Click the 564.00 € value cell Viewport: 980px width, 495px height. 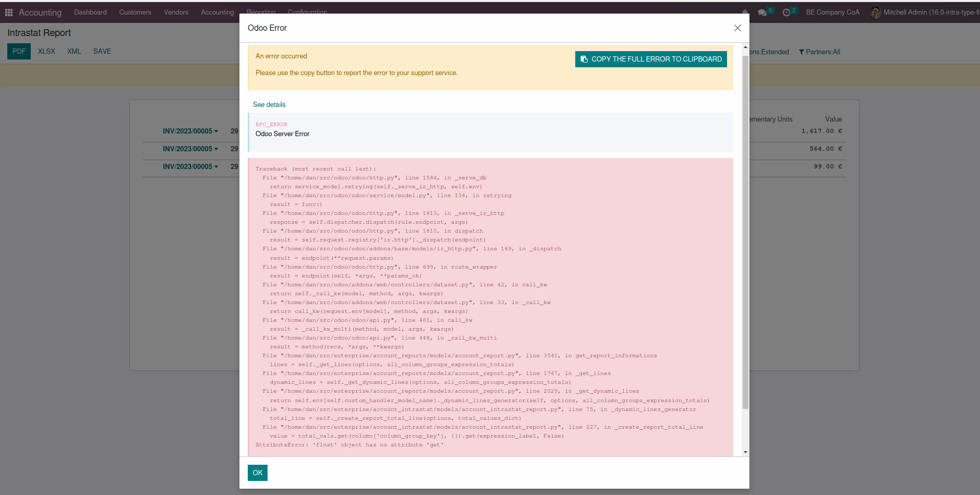coord(826,149)
